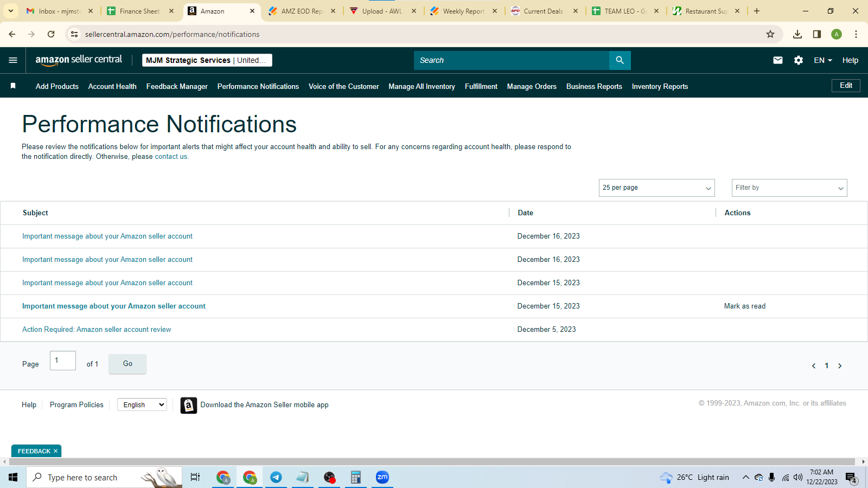Go to previous page arrow in pagination
The height and width of the screenshot is (488, 868).
tap(813, 366)
